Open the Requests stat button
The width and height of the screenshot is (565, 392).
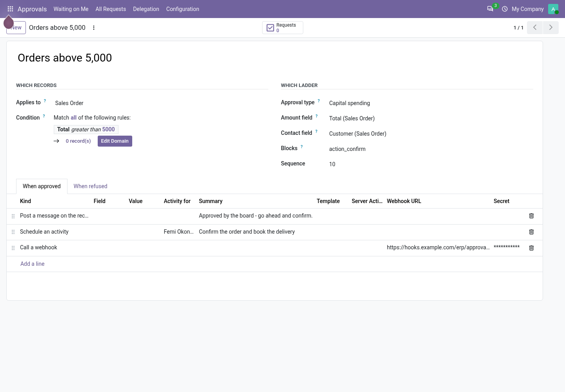[282, 27]
